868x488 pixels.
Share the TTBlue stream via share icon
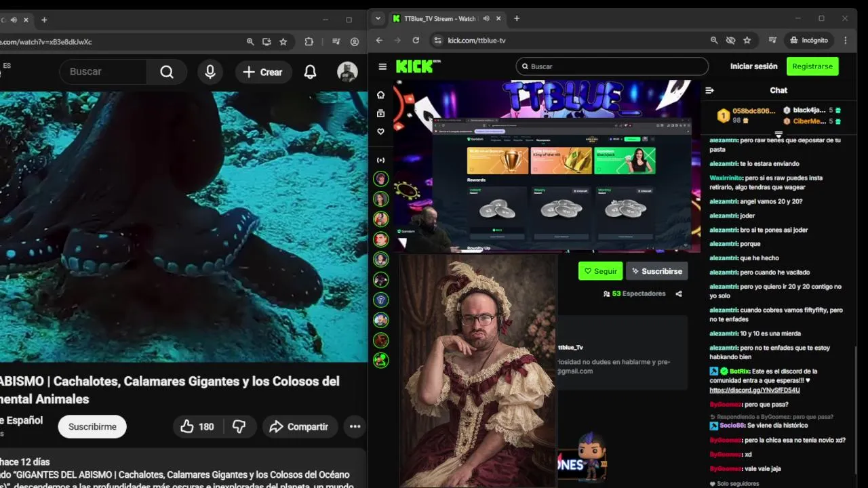click(679, 293)
